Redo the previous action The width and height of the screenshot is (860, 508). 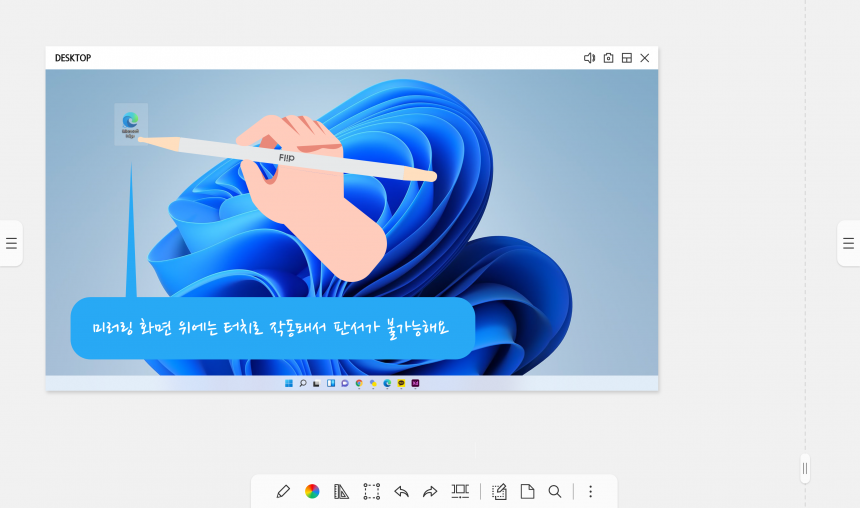[430, 492]
